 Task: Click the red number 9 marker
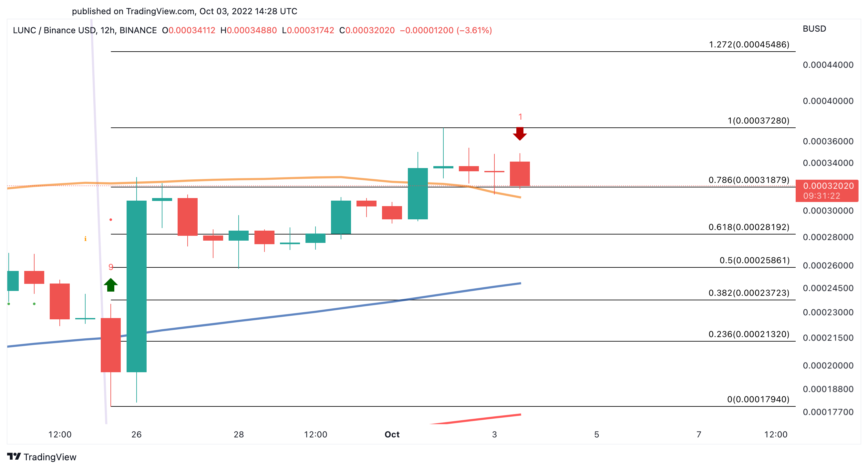(110, 267)
